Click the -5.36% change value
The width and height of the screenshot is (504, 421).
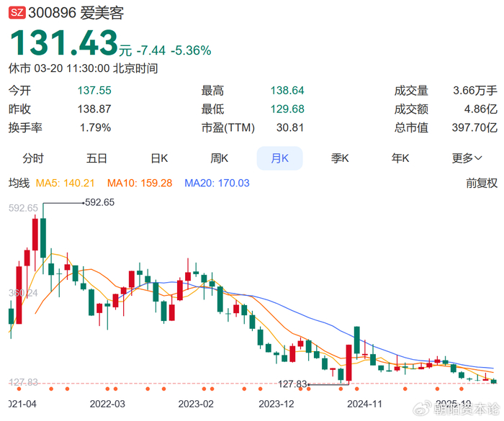191,51
